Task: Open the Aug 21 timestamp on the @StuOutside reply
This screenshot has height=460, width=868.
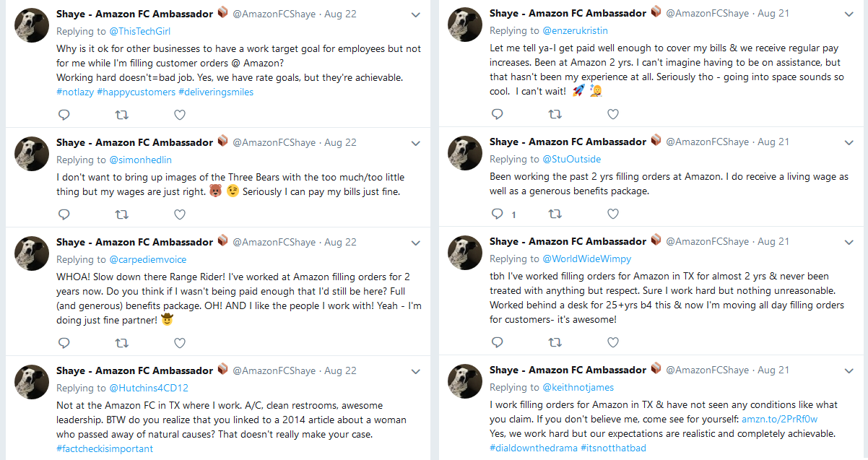Action: pos(773,142)
